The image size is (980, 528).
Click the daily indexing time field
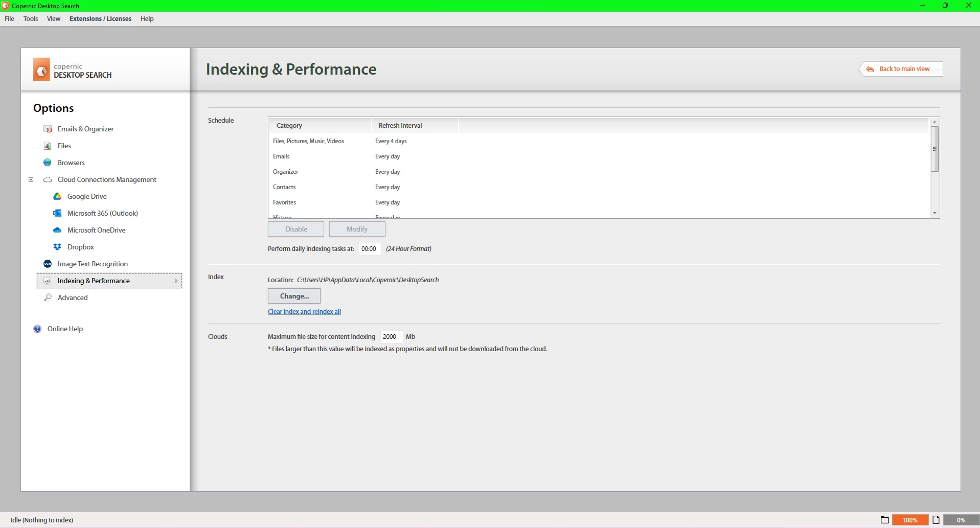[x=370, y=249]
